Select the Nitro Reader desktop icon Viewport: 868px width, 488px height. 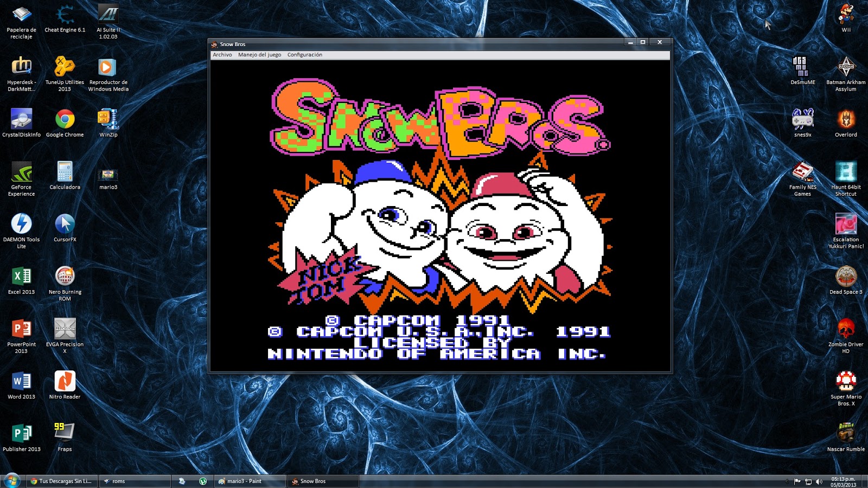pyautogui.click(x=65, y=386)
